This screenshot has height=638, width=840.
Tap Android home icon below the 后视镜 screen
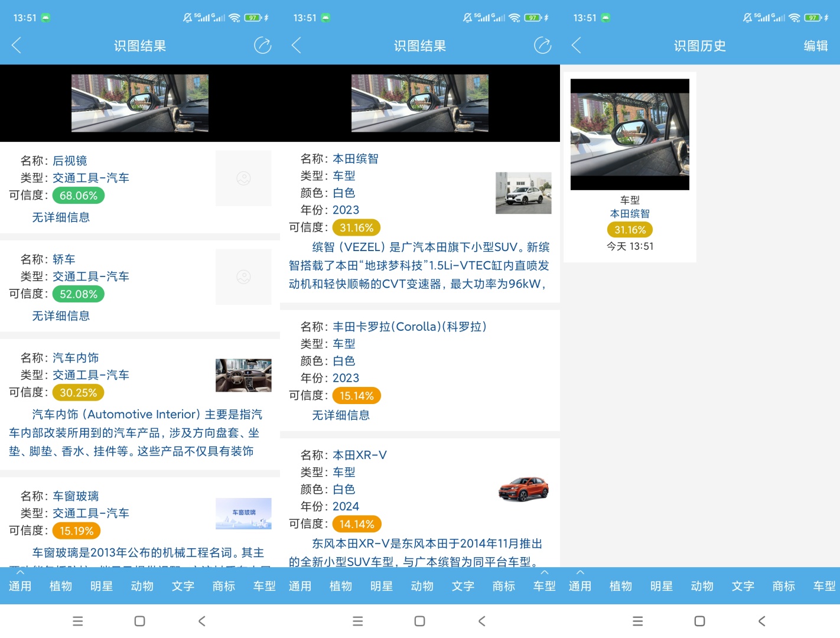point(140,621)
